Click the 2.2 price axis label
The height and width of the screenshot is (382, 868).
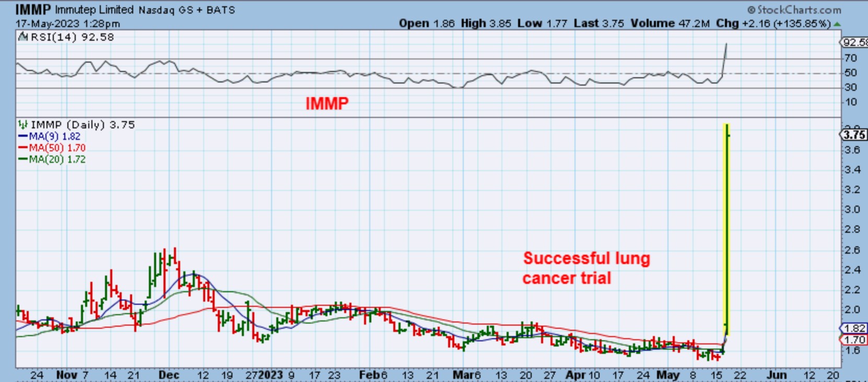point(852,290)
